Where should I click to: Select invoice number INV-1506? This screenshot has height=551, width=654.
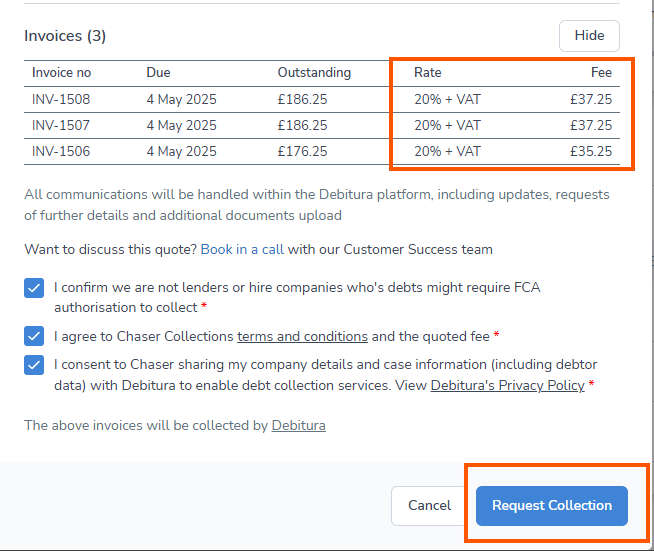[x=61, y=151]
